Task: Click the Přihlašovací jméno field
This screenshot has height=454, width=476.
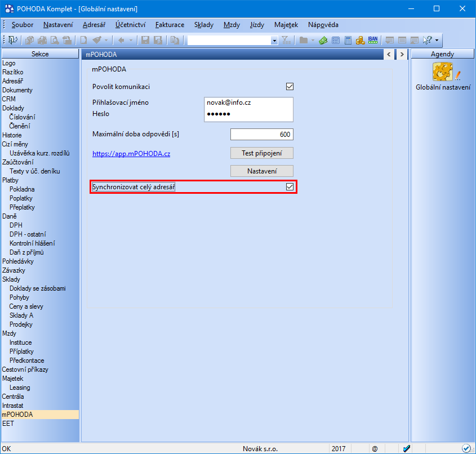Action: pyautogui.click(x=248, y=103)
